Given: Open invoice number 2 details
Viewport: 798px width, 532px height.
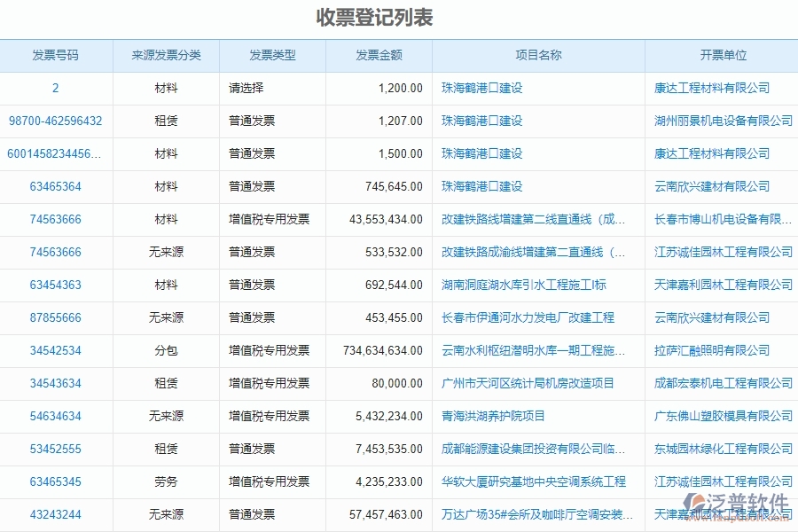Looking at the screenshot, I should tap(55, 88).
